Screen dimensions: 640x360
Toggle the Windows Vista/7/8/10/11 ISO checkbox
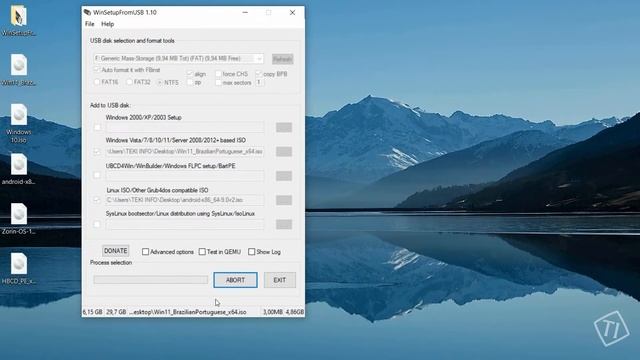[97, 151]
